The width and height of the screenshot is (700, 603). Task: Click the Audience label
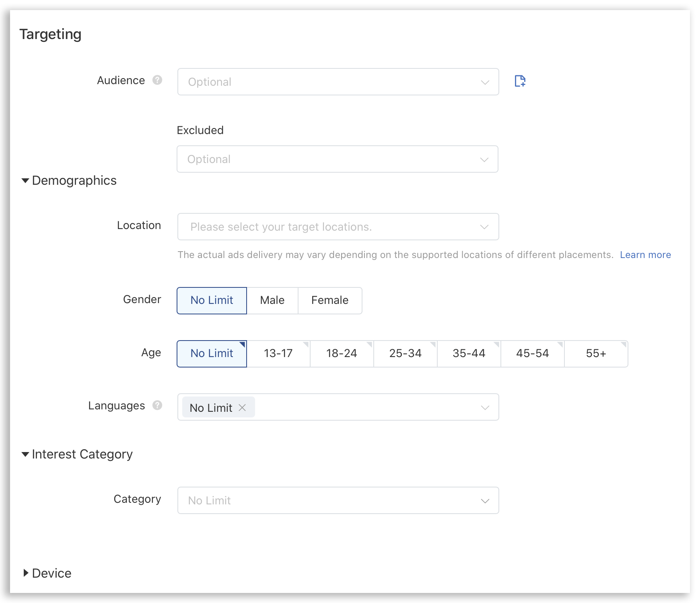[121, 80]
